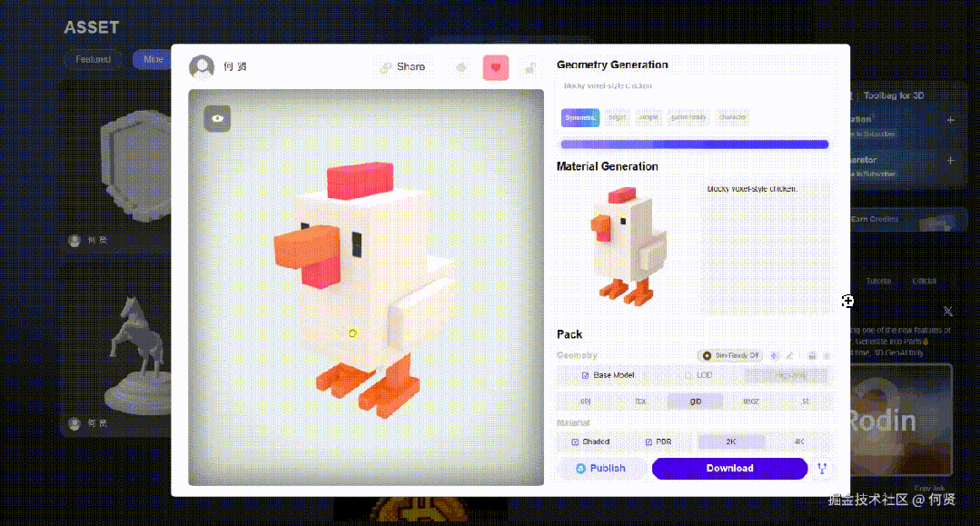Toggle the PBR material checkbox
Image resolution: width=980 pixels, height=526 pixels.
(x=648, y=442)
